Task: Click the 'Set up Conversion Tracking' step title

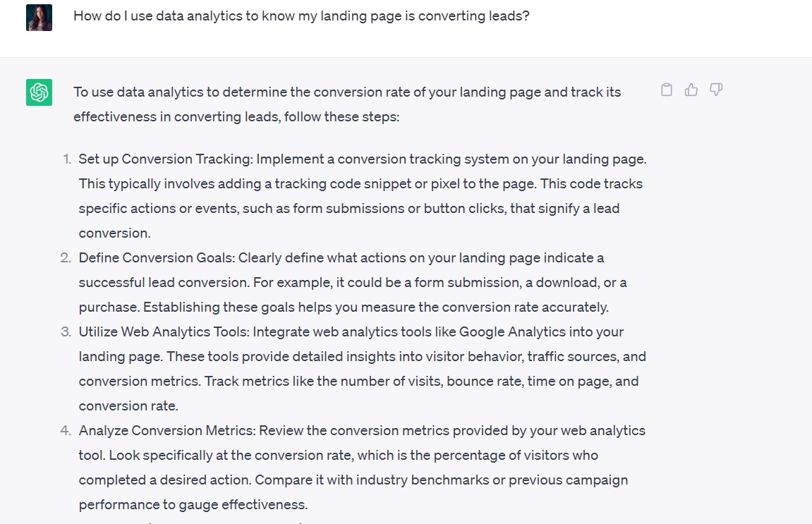Action: (165, 159)
